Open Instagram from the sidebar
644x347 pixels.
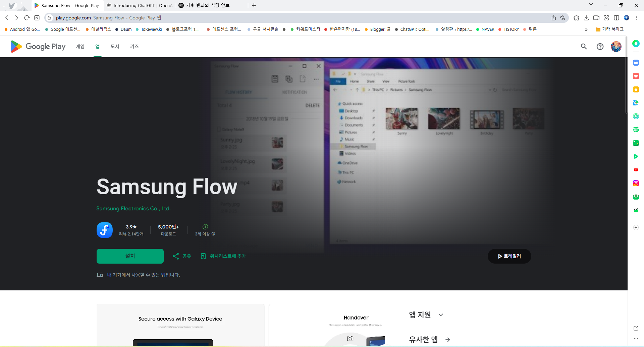[x=636, y=183]
